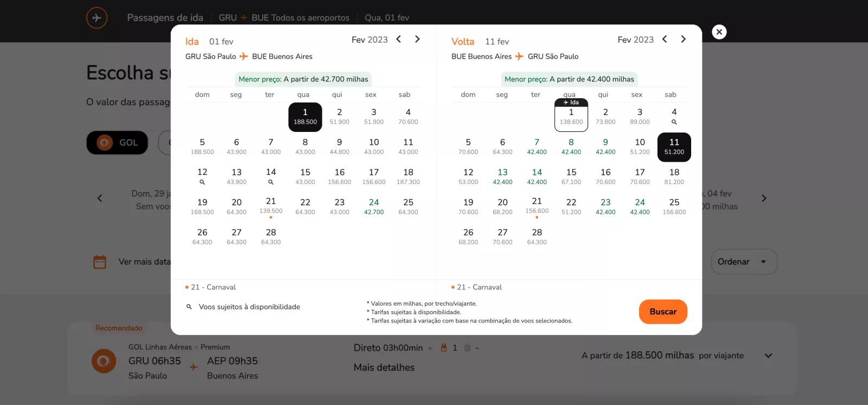Image resolution: width=868 pixels, height=405 pixels.
Task: Select Ida date 23 priced 43.000
Action: pos(340,206)
